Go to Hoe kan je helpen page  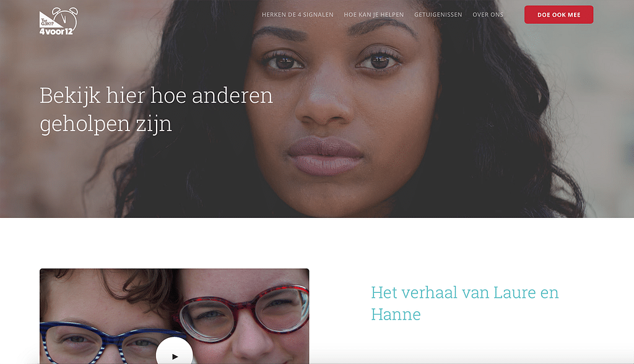tap(373, 15)
